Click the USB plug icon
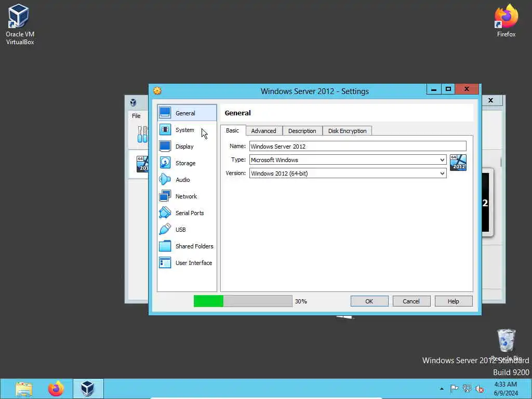Screen dimensions: 532x399 (165, 229)
